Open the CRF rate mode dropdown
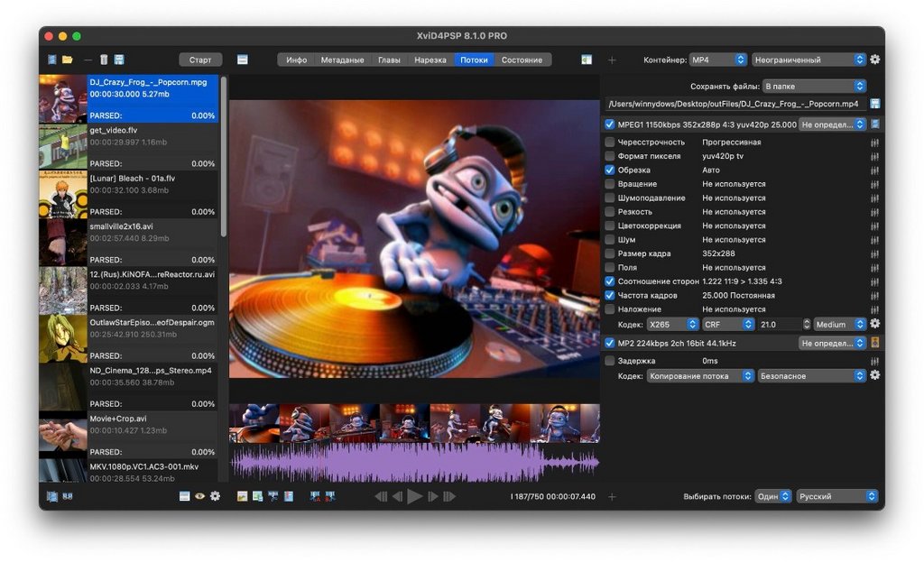 coord(728,324)
